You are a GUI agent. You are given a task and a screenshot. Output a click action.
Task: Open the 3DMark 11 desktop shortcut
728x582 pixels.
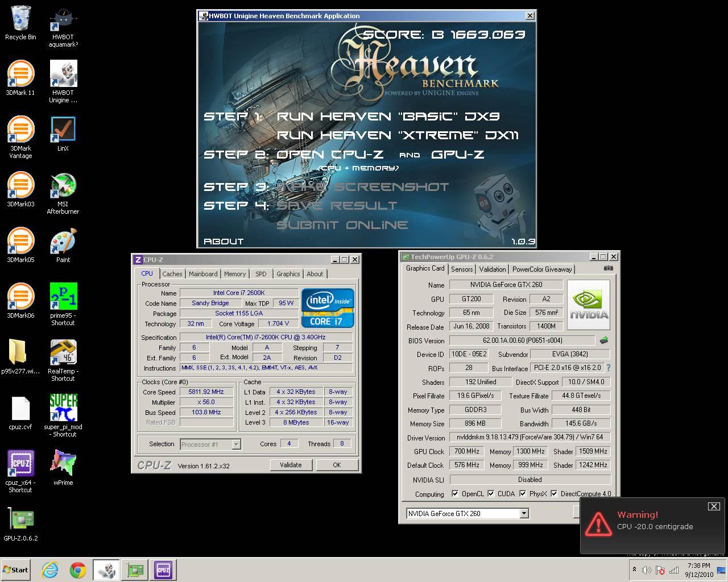click(x=20, y=78)
